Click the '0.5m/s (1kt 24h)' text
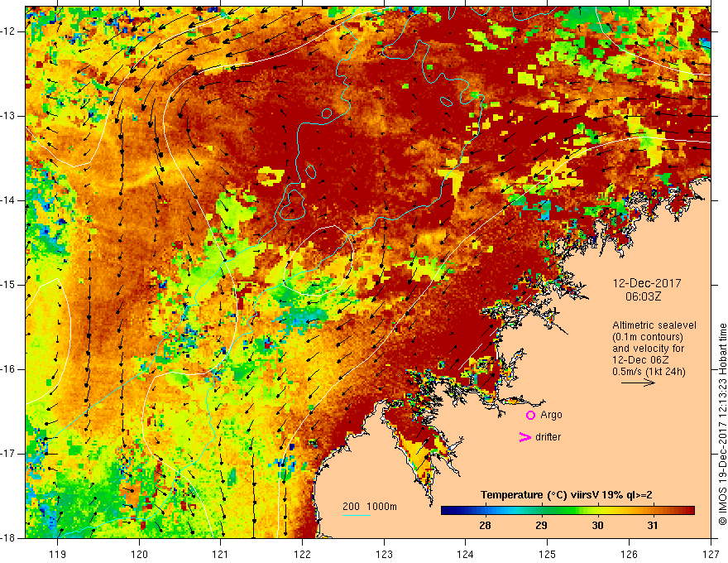 (649, 371)
